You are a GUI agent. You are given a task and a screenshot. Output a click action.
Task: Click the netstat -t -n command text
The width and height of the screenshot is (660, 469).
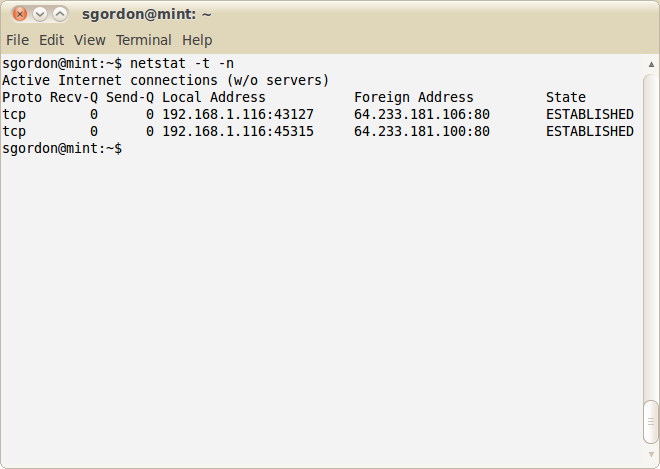182,64
